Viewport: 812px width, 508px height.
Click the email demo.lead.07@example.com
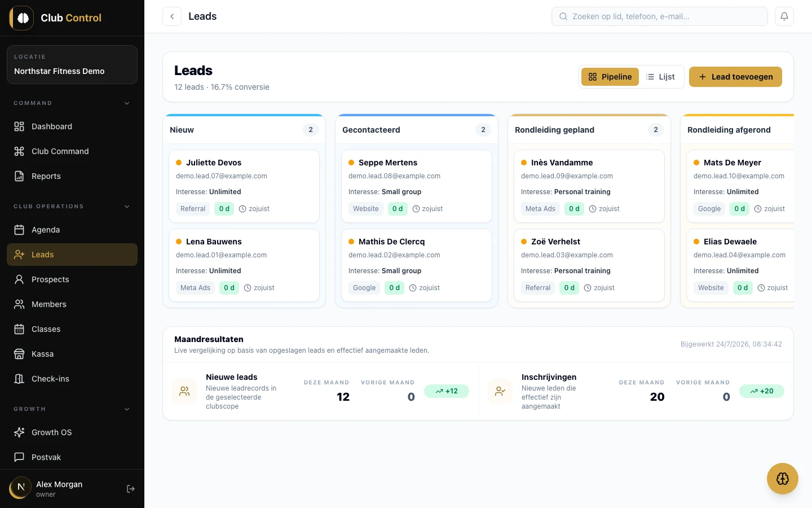(x=222, y=176)
